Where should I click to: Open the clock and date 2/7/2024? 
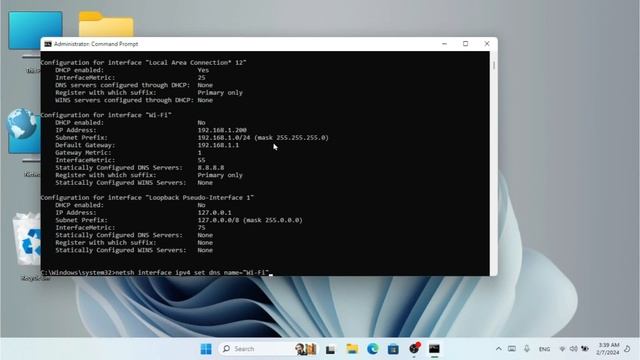pyautogui.click(x=608, y=349)
